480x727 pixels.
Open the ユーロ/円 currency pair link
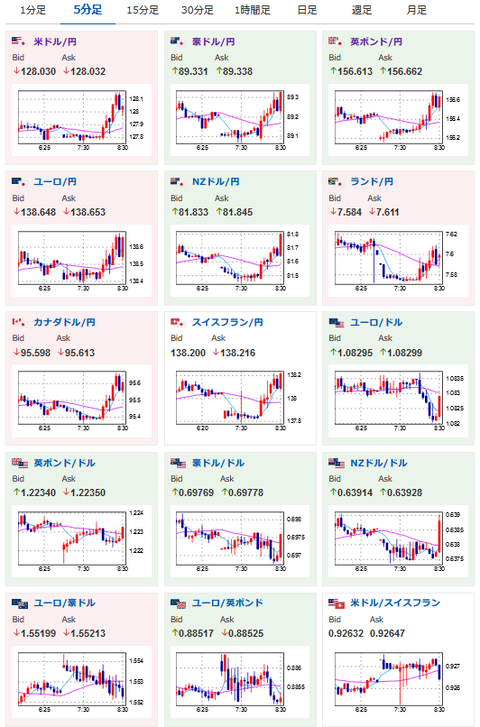(x=55, y=182)
